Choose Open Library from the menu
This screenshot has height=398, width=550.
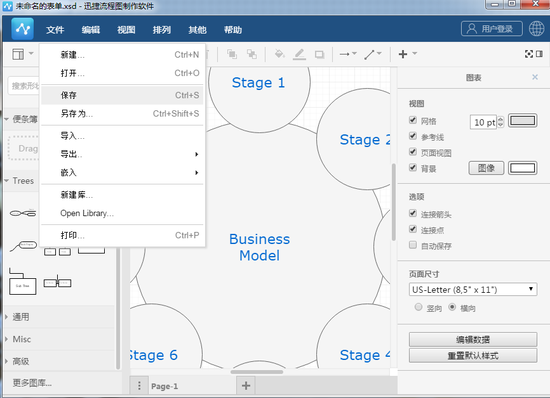pyautogui.click(x=122, y=213)
